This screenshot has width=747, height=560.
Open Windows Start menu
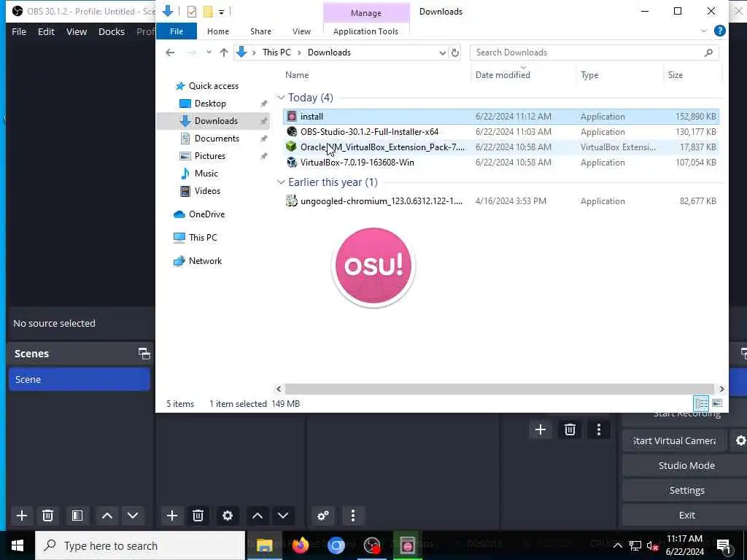[x=18, y=545]
